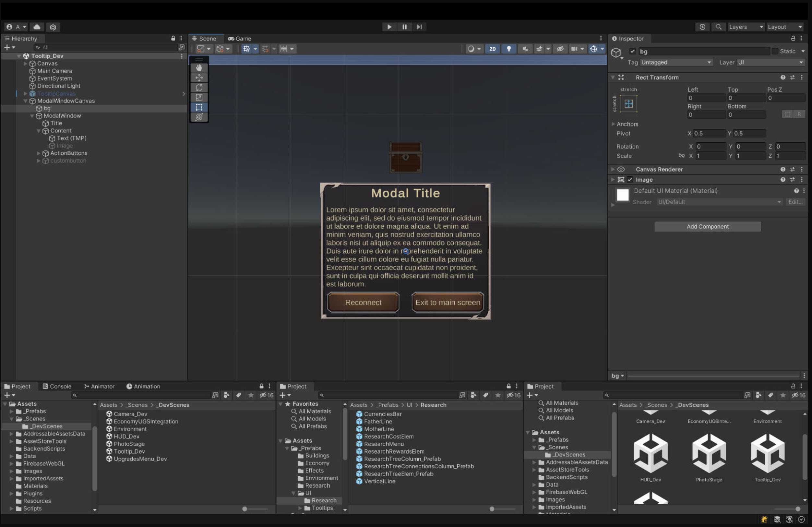This screenshot has height=527, width=812.
Task: Click the white Default UI Material swatch
Action: point(622,195)
